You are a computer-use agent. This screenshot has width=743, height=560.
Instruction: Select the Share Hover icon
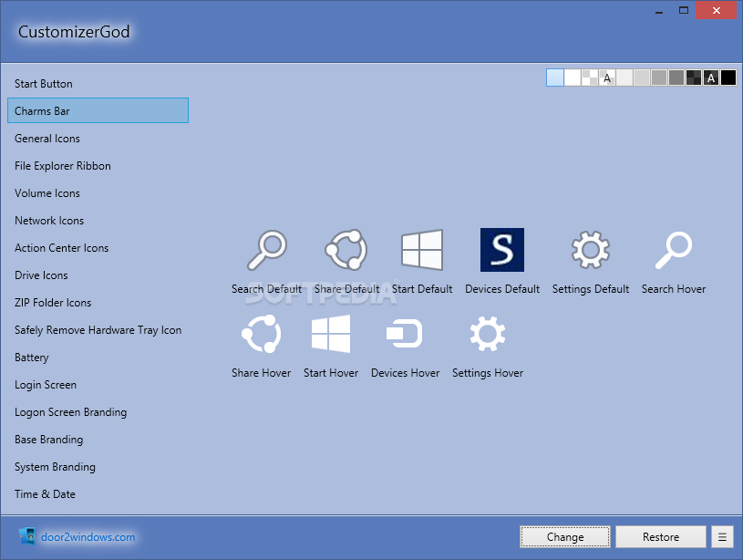(261, 334)
